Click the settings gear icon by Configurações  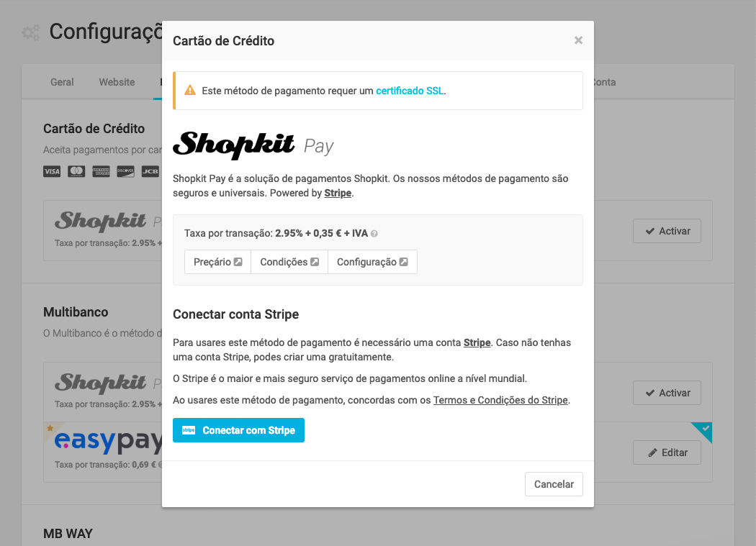pyautogui.click(x=31, y=33)
